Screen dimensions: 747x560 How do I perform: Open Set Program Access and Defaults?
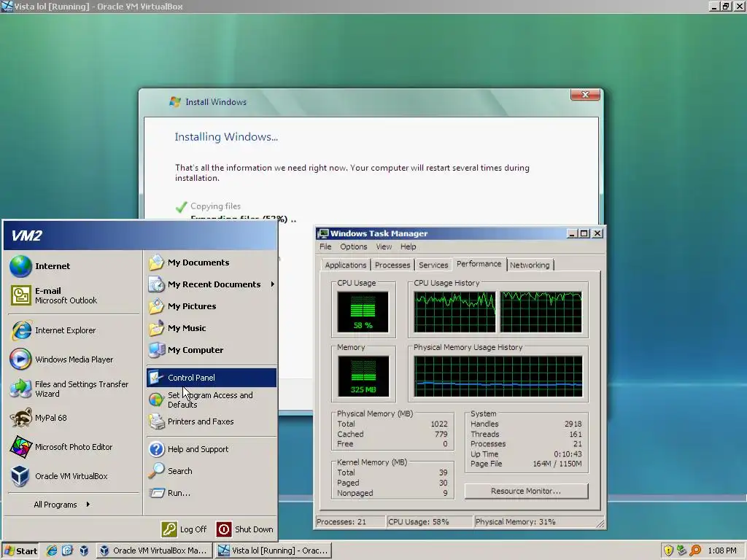[210, 400]
